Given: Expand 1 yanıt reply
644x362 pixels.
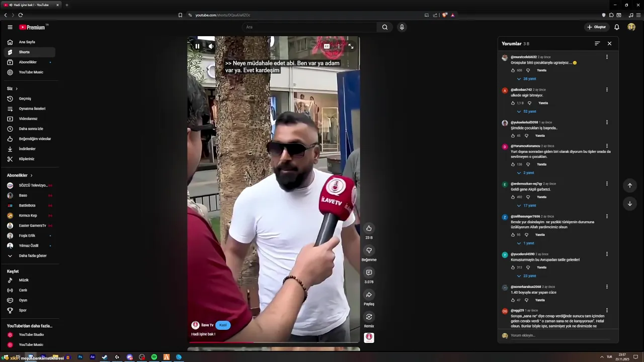Looking at the screenshot, I should [x=525, y=243].
